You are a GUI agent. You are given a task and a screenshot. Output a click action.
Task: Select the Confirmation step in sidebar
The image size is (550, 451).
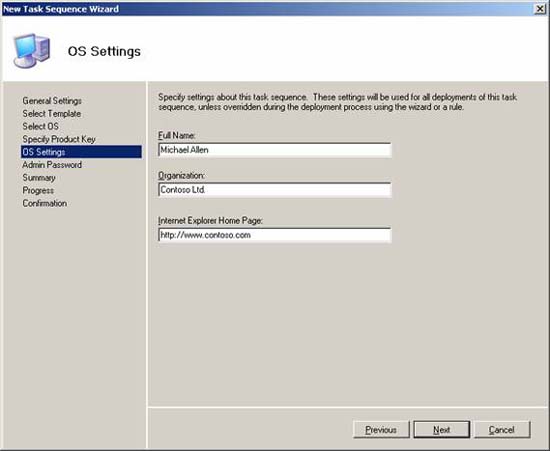pyautogui.click(x=45, y=203)
